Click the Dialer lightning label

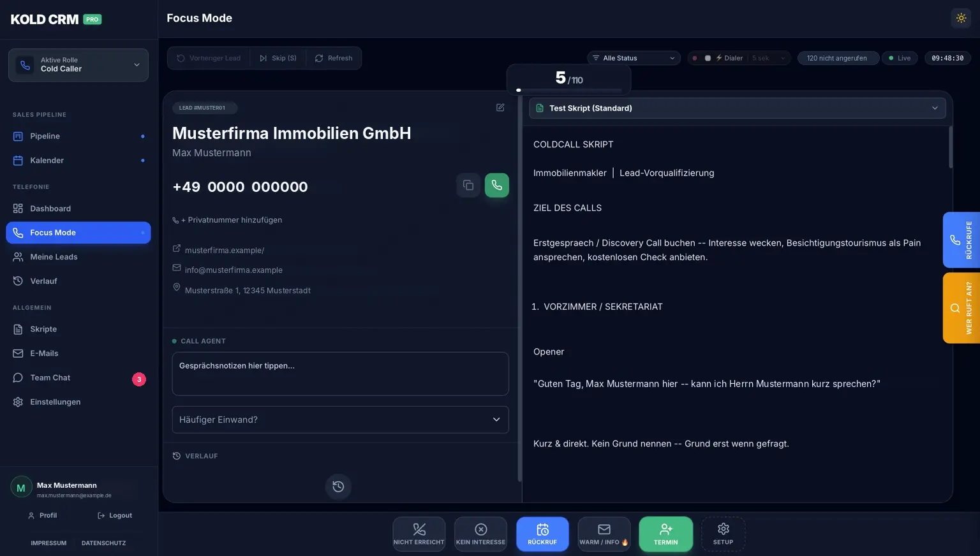tap(729, 58)
